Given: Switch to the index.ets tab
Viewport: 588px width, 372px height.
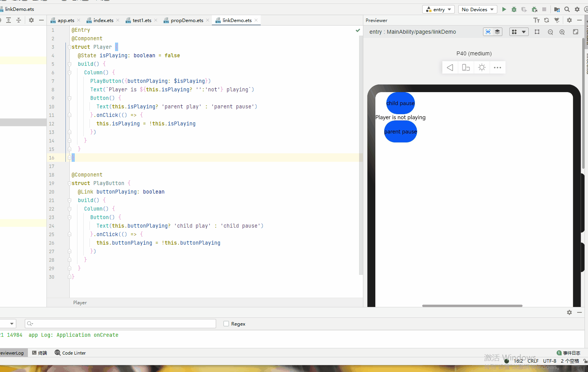Looking at the screenshot, I should point(103,20).
